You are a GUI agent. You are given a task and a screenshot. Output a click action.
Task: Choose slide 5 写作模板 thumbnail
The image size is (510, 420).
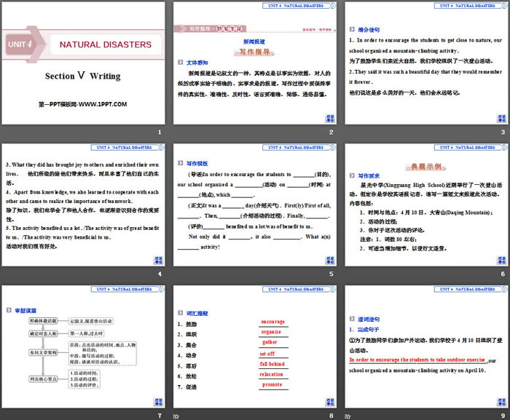[254, 205]
